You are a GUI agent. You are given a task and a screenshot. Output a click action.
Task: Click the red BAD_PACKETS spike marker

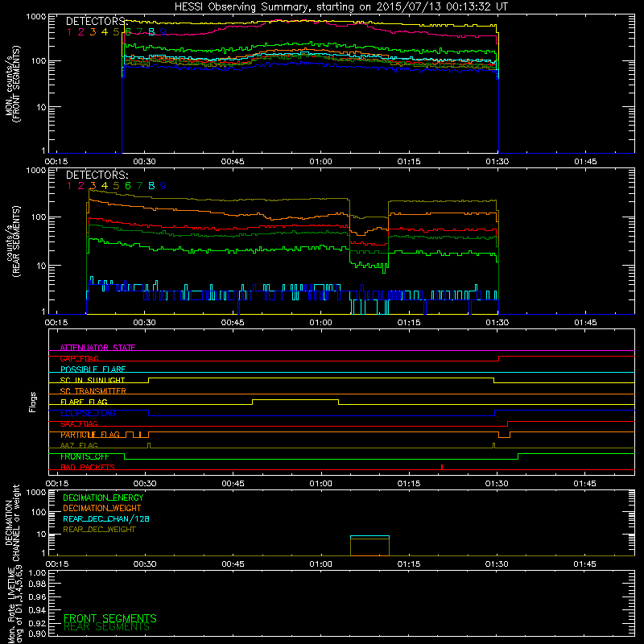pos(441,467)
